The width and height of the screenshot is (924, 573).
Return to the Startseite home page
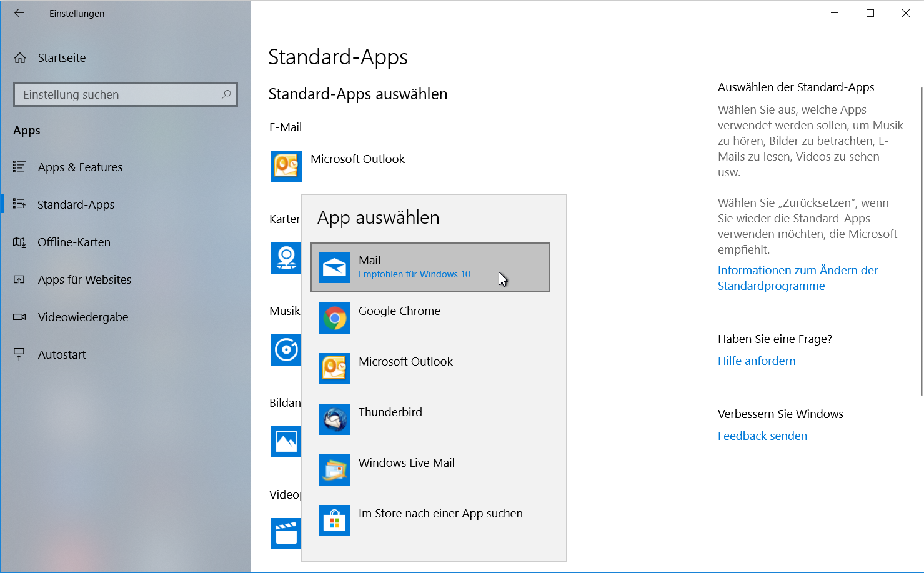[x=62, y=57]
